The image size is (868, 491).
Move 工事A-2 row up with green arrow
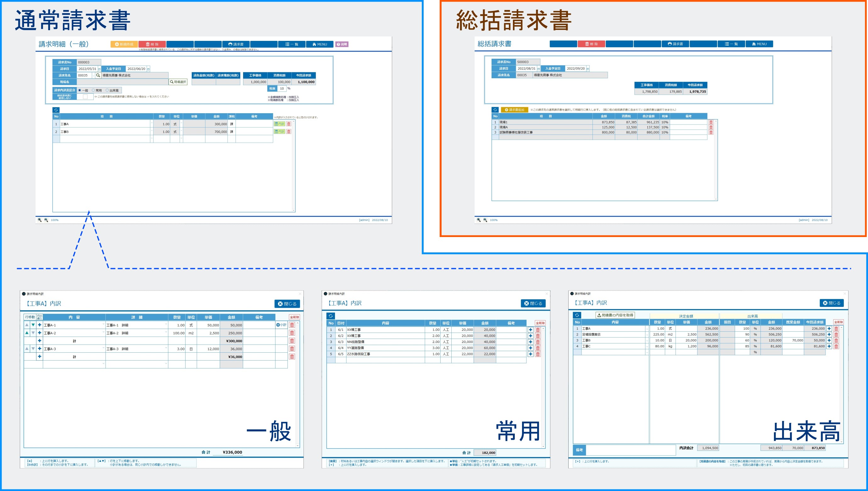27,333
